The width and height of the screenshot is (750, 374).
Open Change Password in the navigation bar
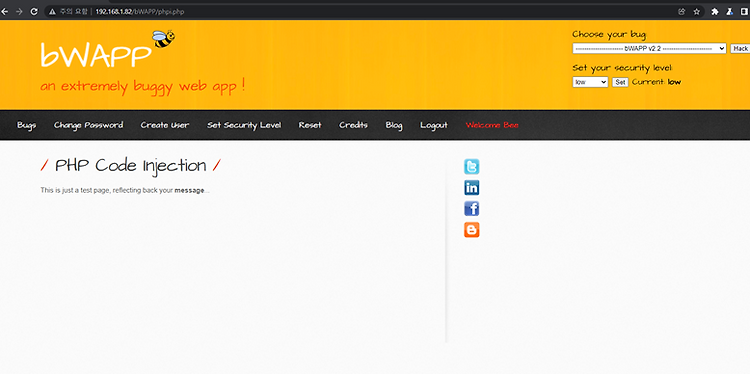[88, 125]
